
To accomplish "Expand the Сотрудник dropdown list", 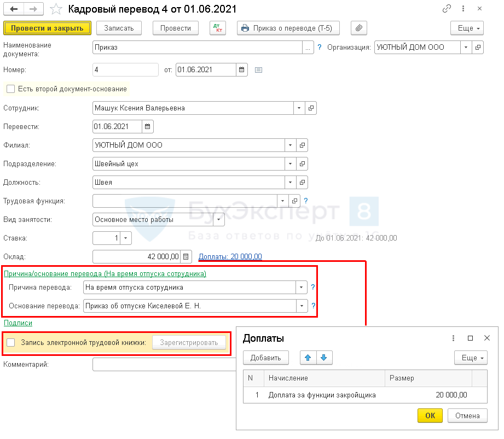I will (x=299, y=108).
